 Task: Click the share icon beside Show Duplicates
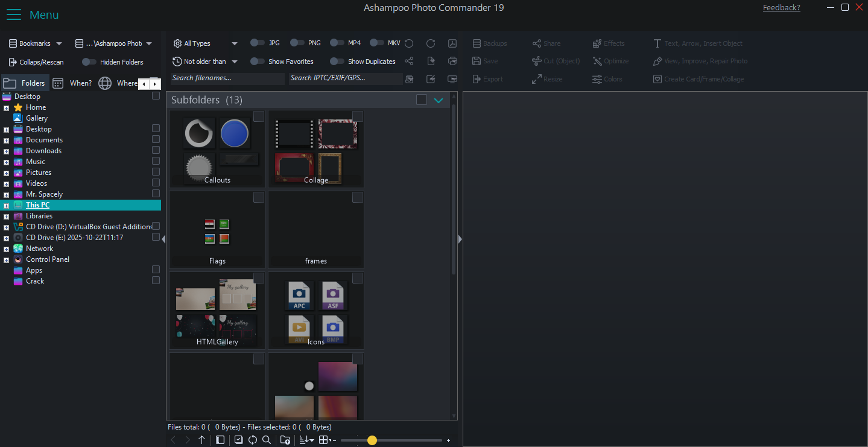409,61
